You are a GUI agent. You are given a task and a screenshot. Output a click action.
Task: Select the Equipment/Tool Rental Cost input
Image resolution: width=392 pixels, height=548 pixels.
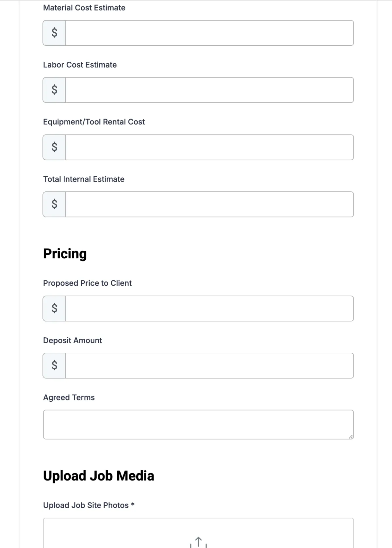(x=209, y=147)
